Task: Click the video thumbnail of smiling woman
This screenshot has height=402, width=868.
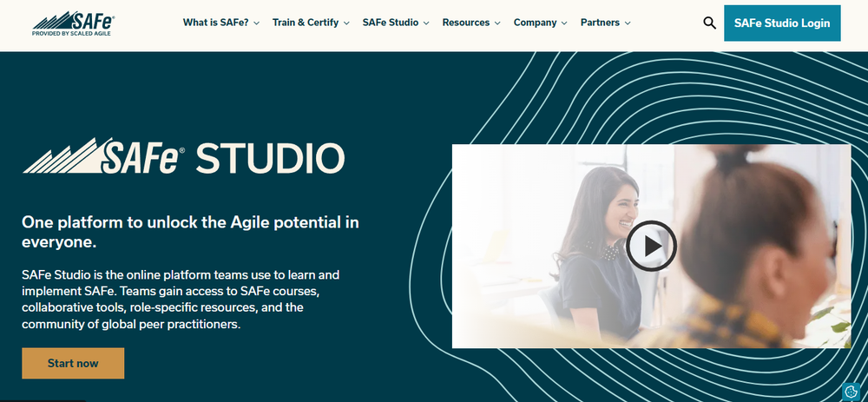Action: point(651,246)
